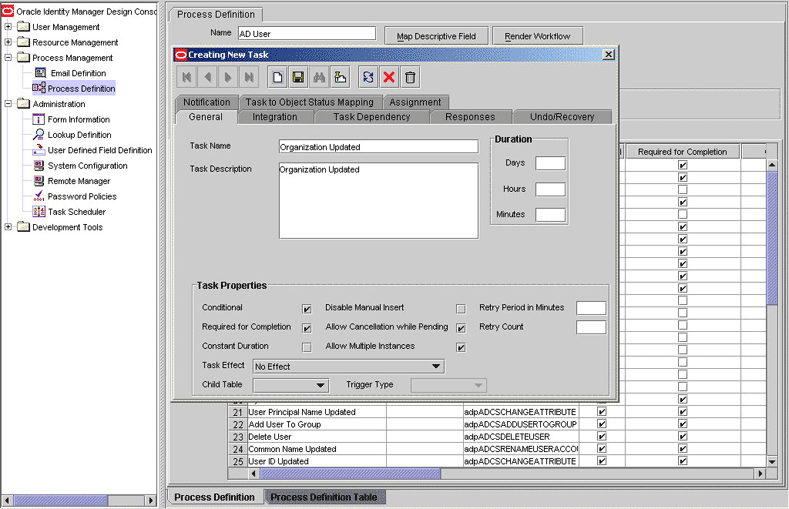
Task: Click Oracle logo in Creating New Task title
Action: pyautogui.click(x=181, y=55)
